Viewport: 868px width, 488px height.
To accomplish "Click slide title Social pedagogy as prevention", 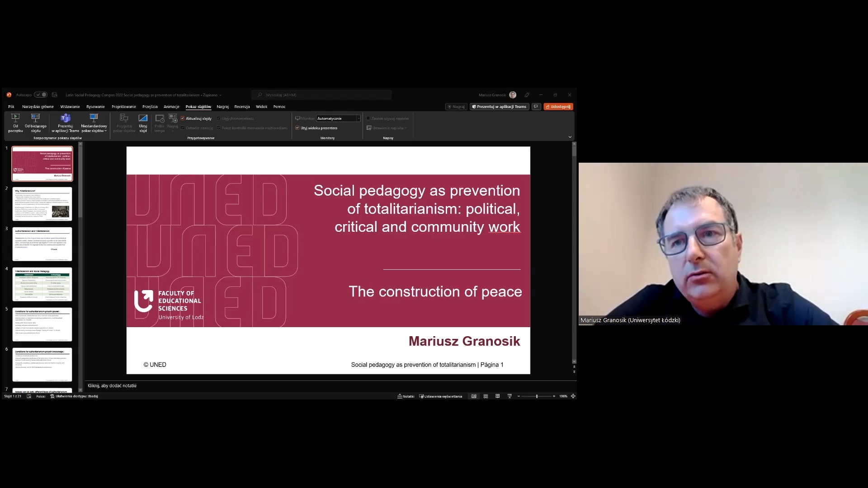I will pos(417,209).
